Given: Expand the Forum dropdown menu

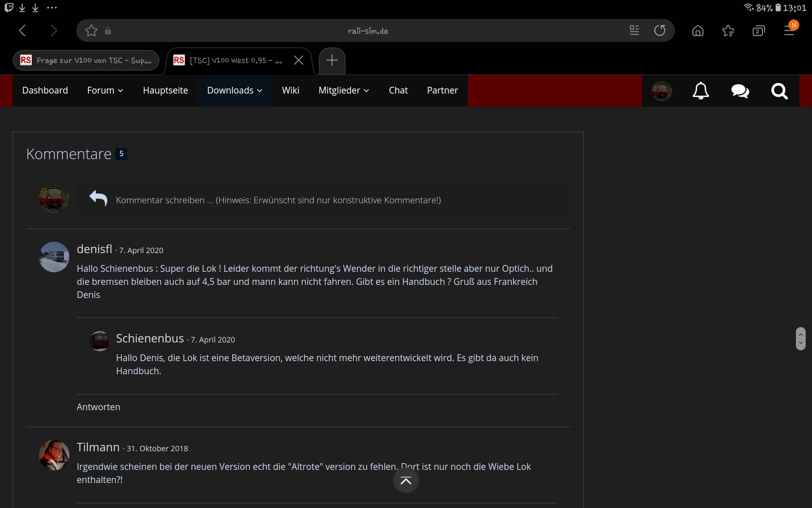Looking at the screenshot, I should click(105, 91).
